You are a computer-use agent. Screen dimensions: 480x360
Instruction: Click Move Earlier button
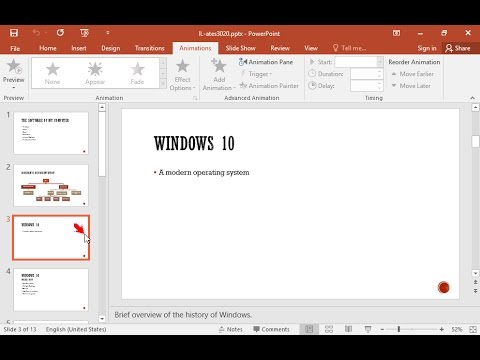(x=412, y=74)
